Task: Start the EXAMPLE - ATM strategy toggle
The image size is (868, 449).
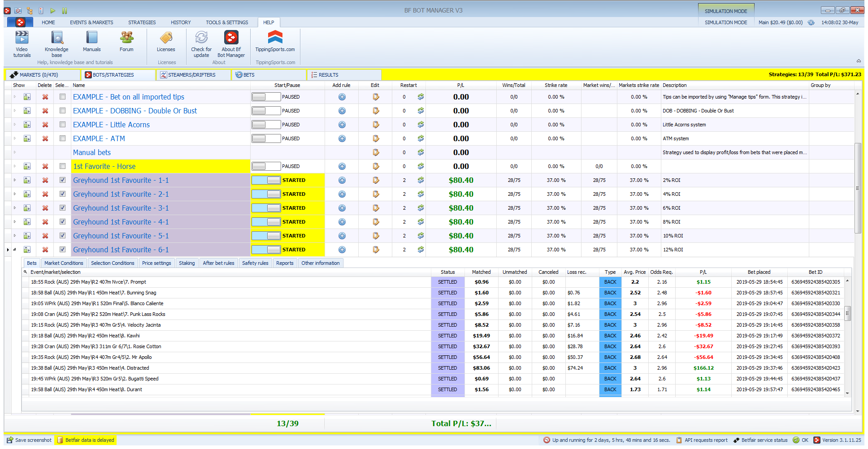Action: coord(266,138)
